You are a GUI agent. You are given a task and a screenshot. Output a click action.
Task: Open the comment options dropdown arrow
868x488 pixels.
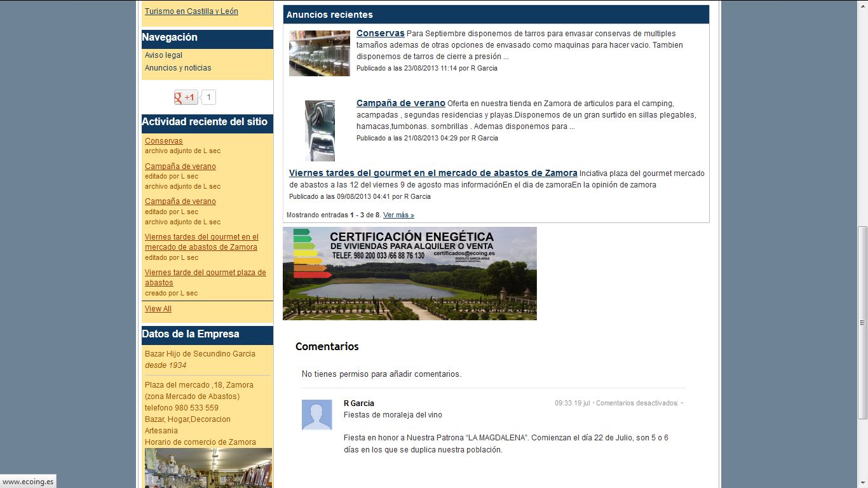pos(682,403)
